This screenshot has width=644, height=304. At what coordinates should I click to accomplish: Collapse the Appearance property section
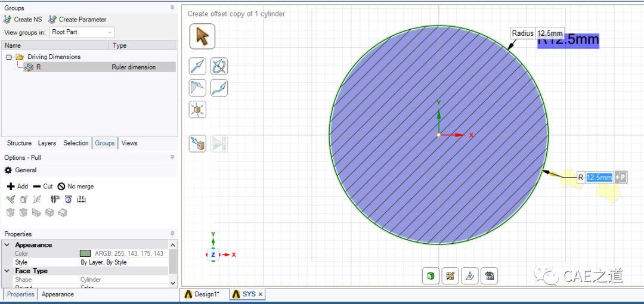coord(7,245)
